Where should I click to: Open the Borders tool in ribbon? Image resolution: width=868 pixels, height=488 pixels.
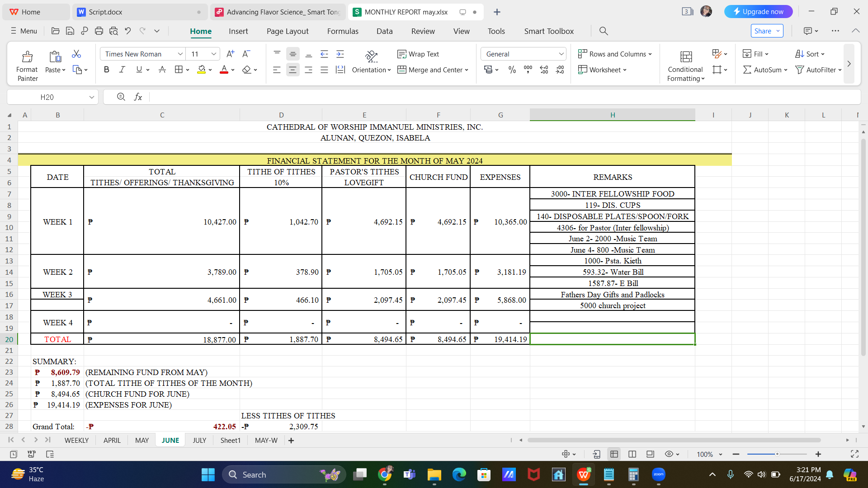pyautogui.click(x=179, y=70)
